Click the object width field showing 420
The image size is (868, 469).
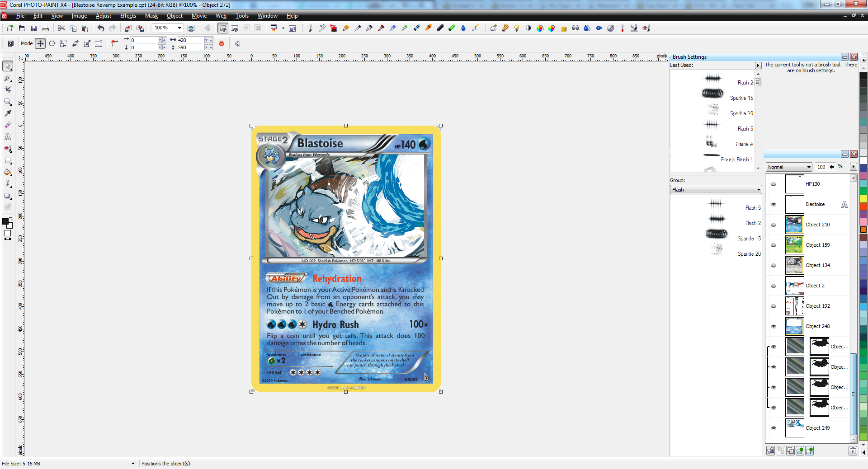190,40
